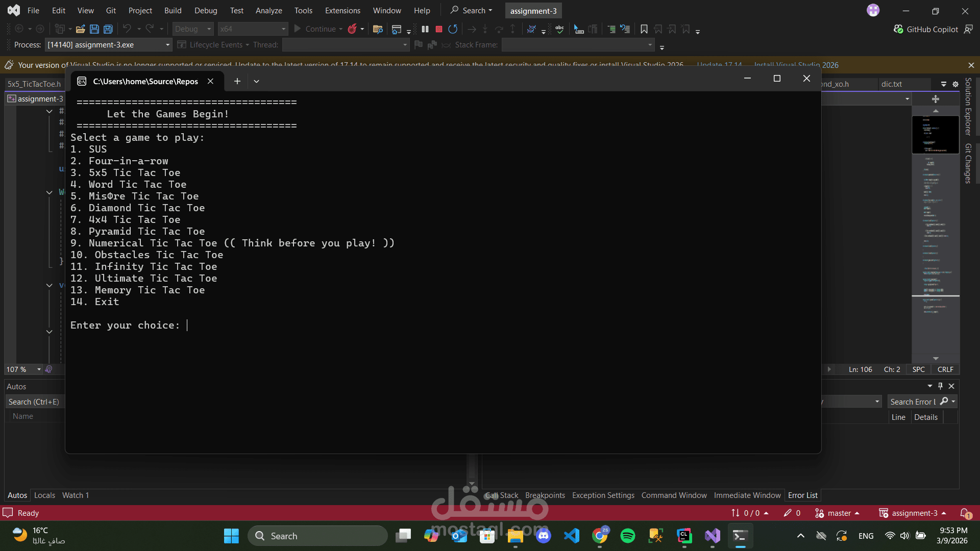Open the console's new tab plus button
The width and height of the screenshot is (980, 551).
click(237, 81)
